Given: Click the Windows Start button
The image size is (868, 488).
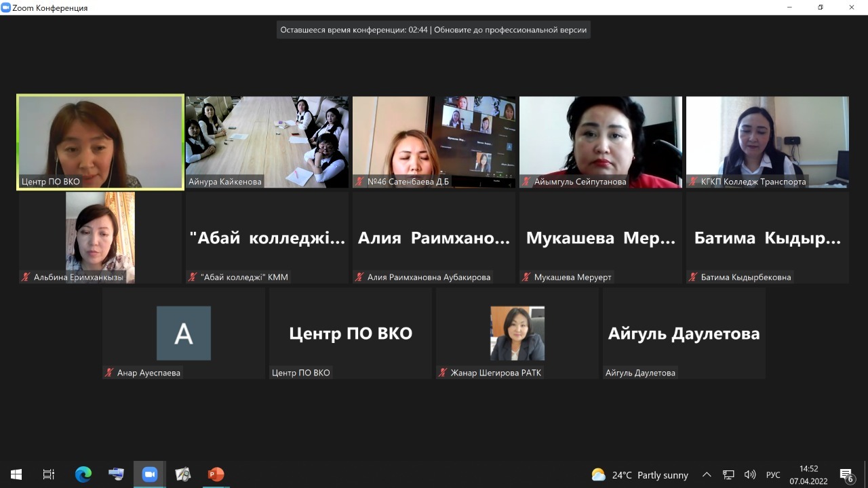Looking at the screenshot, I should coord(16,474).
